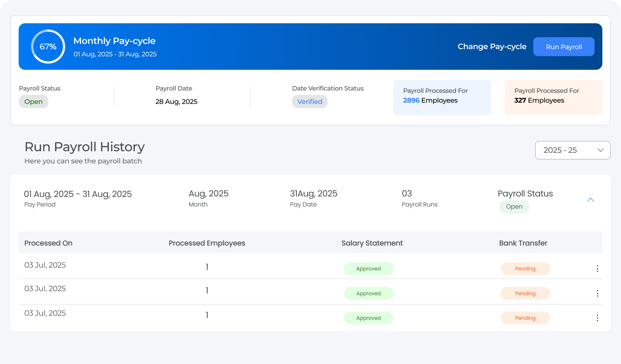Click the third row's Approved salary badge
This screenshot has width=621, height=364.
pos(368,318)
